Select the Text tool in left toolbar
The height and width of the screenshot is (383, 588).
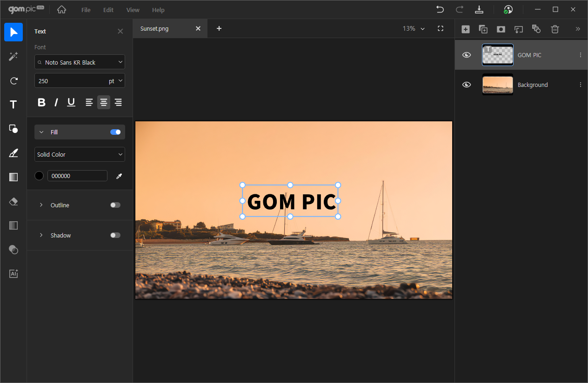(x=13, y=105)
